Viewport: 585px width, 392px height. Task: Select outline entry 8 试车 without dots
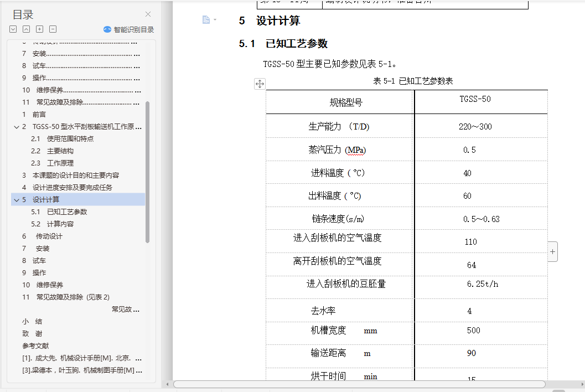pyautogui.click(x=34, y=261)
